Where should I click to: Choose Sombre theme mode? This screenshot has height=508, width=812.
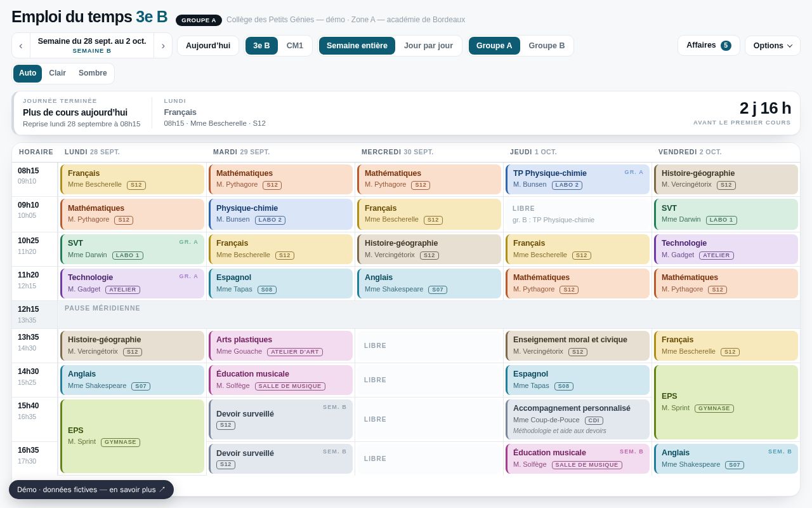click(93, 74)
